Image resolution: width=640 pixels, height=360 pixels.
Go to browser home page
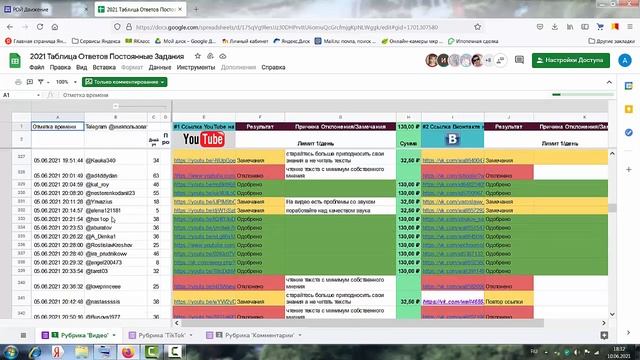click(55, 27)
